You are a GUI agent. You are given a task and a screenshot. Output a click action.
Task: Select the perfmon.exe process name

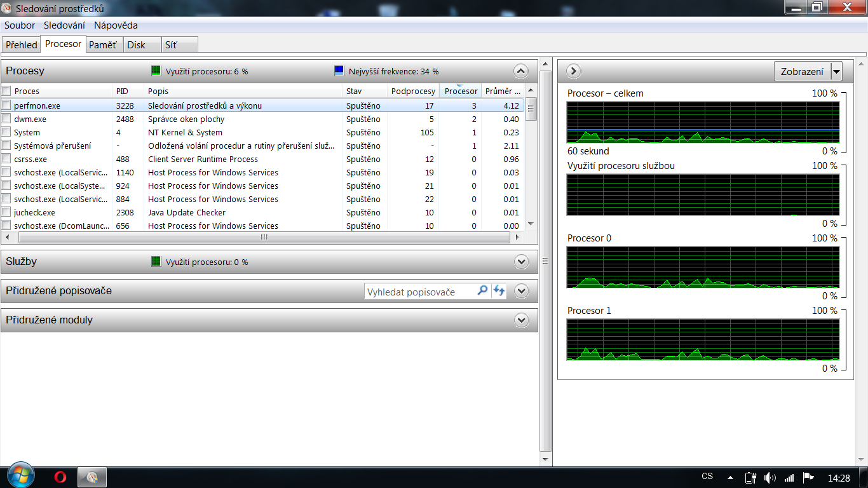click(x=37, y=106)
